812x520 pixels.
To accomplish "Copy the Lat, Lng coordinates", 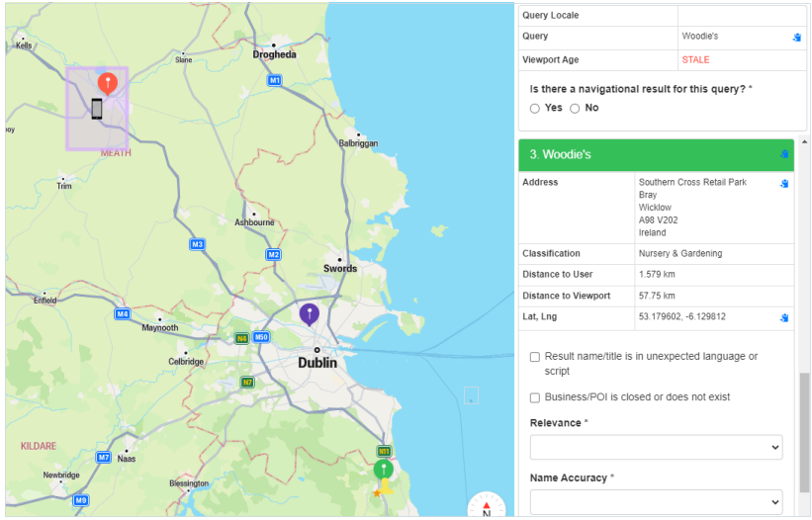I will (784, 317).
